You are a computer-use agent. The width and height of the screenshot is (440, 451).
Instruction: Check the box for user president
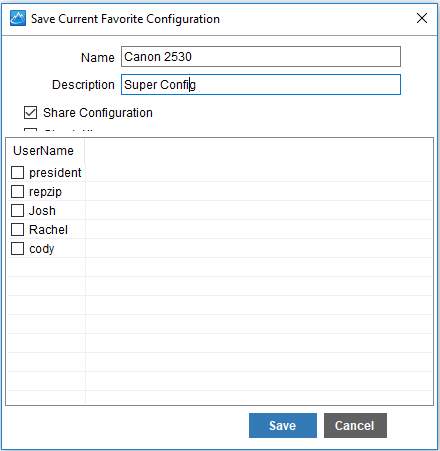coord(17,173)
